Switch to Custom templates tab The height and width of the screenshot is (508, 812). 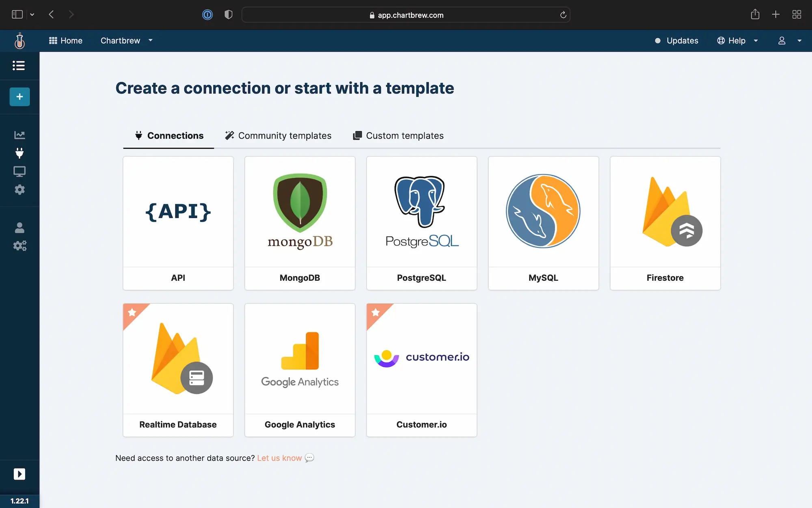[398, 136]
